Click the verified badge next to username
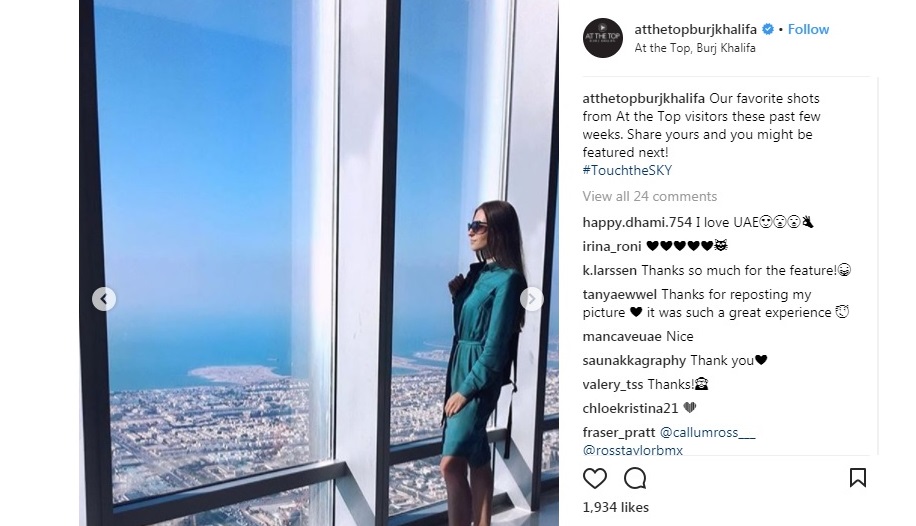 [x=768, y=29]
